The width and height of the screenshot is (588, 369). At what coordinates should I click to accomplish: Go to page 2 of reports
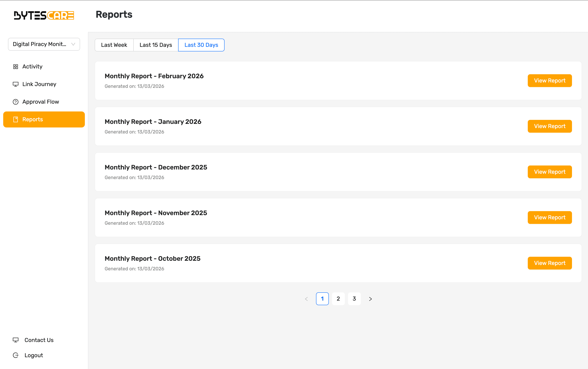(338, 299)
